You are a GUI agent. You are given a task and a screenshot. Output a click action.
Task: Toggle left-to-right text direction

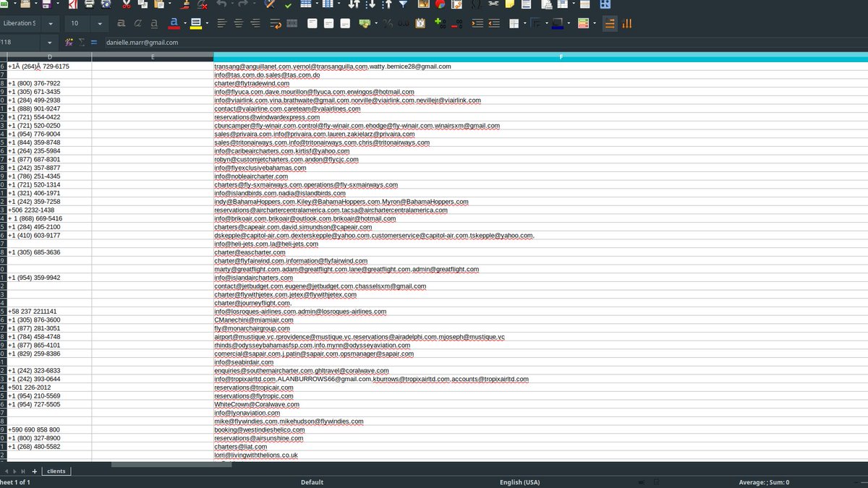[x=610, y=23]
